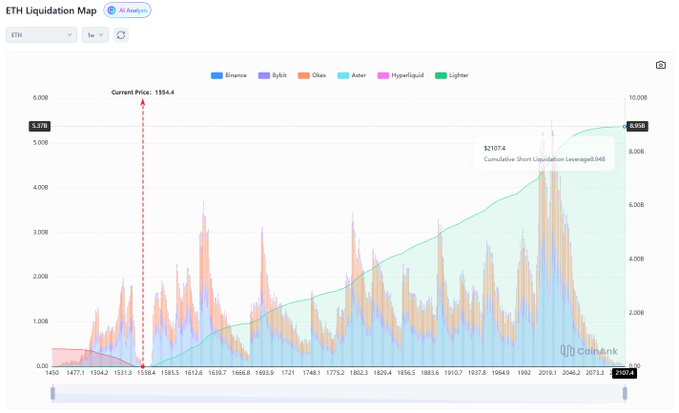Click the 1612.6 x-axis label
Viewport: 679px width, 413px height.
click(194, 372)
